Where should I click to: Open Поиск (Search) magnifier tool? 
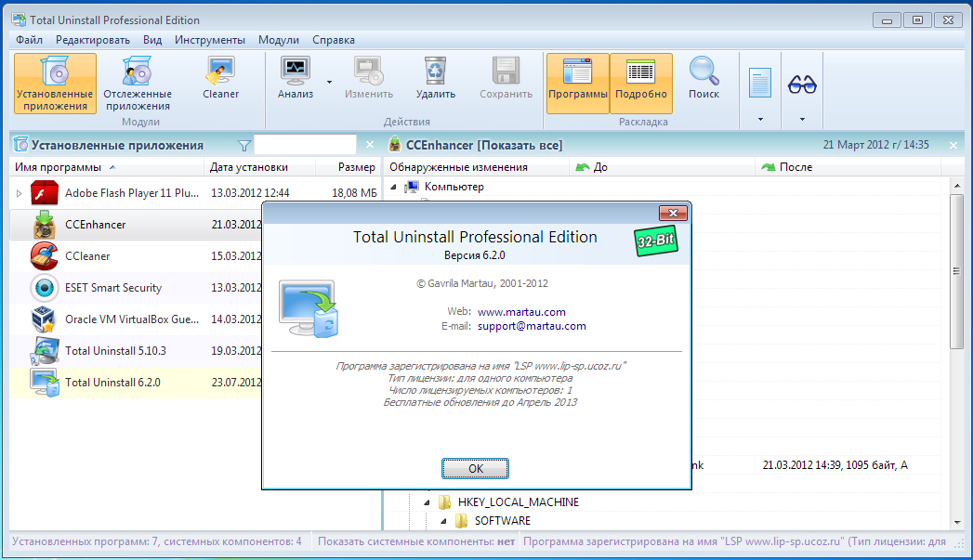703,78
